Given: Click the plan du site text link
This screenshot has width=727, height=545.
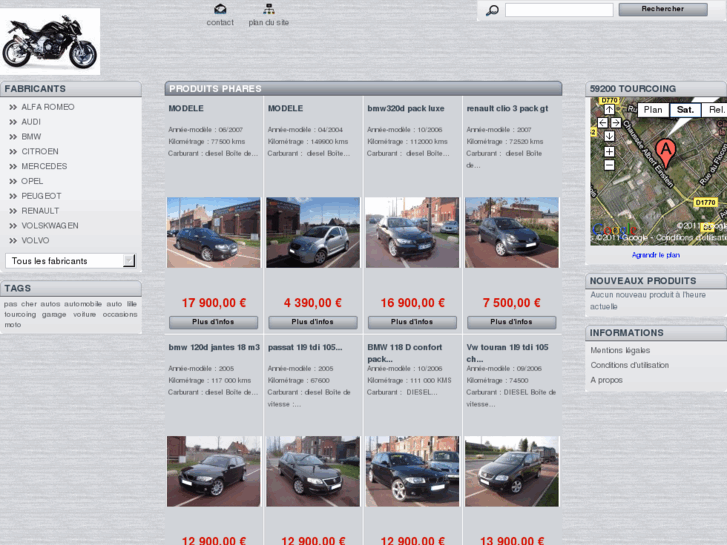Looking at the screenshot, I should 269,23.
